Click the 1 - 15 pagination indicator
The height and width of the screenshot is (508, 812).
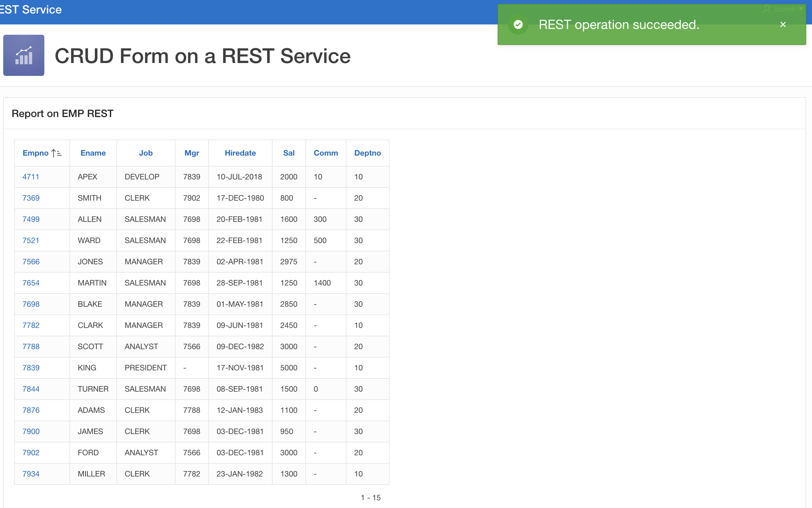(x=370, y=498)
